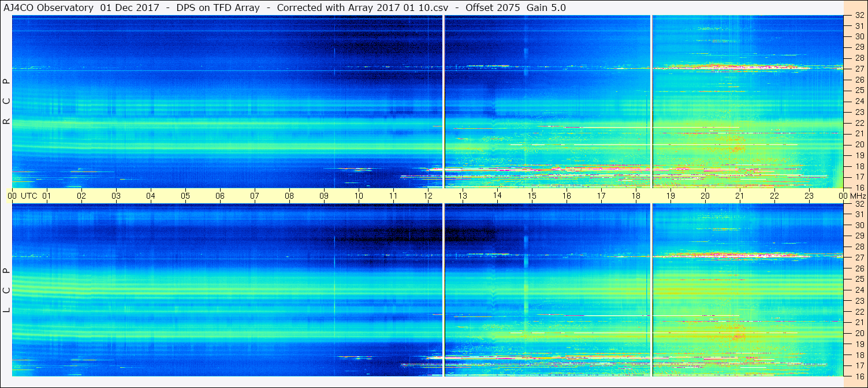The height and width of the screenshot is (388, 868).
Task: Select the 11 hour mark on time axis
Action: tap(393, 196)
